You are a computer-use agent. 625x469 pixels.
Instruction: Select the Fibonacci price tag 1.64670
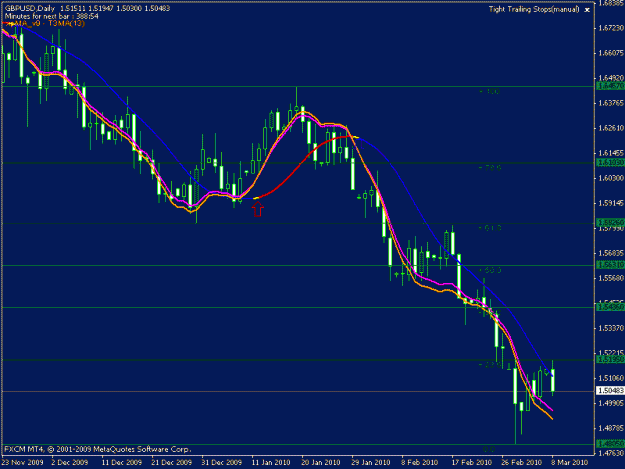point(611,86)
